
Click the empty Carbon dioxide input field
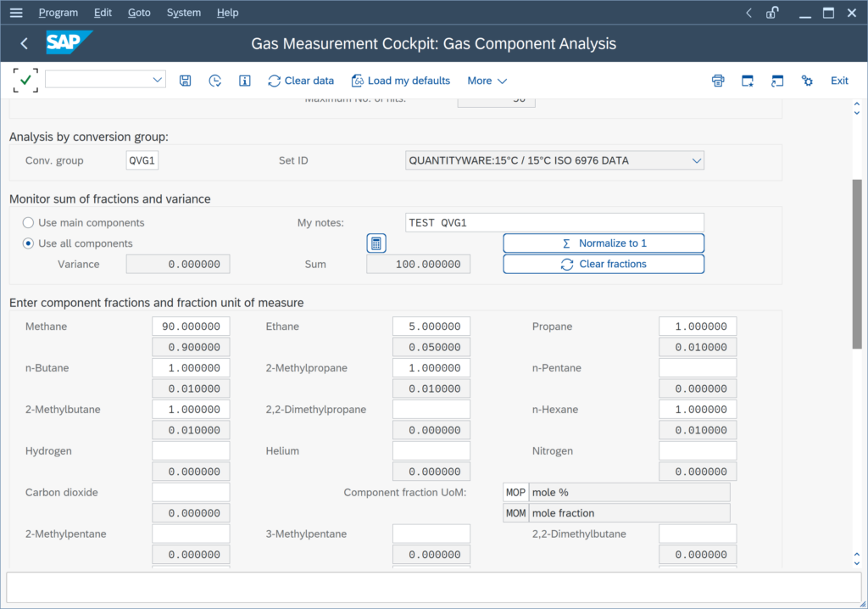tap(191, 493)
